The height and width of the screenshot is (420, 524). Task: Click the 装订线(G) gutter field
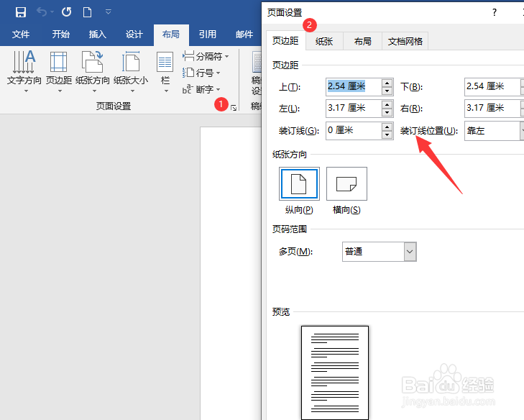pyautogui.click(x=354, y=130)
